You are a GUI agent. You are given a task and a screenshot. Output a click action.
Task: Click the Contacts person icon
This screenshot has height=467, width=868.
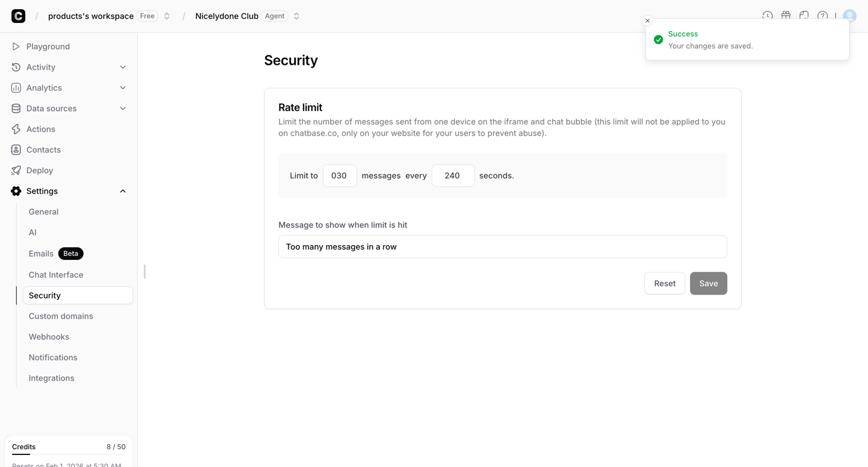(16, 150)
